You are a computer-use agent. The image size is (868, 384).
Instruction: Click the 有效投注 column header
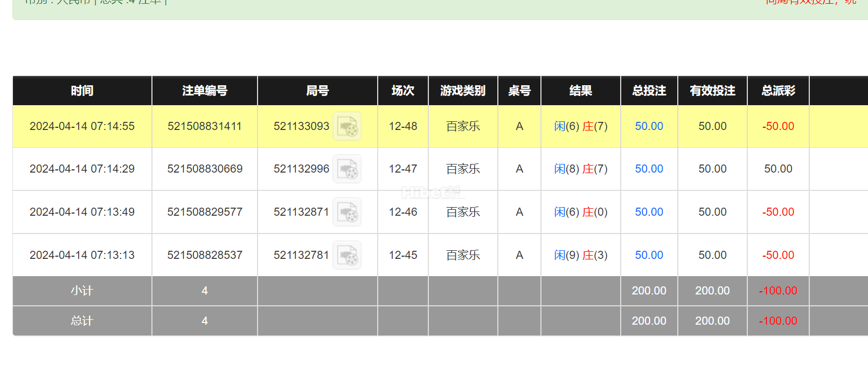click(712, 91)
